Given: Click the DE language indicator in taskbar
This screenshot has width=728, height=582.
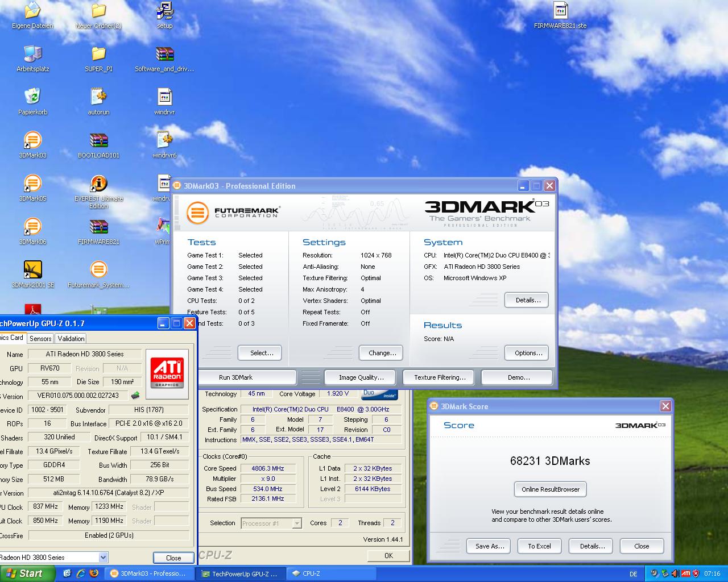Looking at the screenshot, I should click(634, 574).
